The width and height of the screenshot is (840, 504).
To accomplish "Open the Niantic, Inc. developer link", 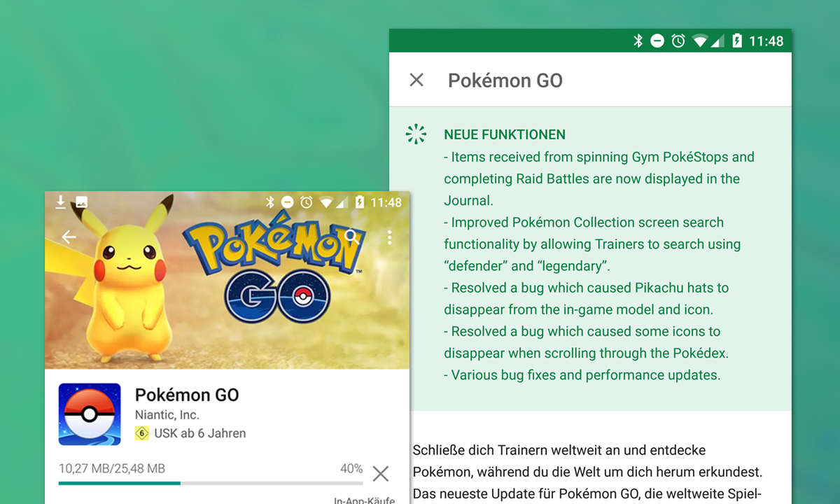I will pyautogui.click(x=167, y=415).
